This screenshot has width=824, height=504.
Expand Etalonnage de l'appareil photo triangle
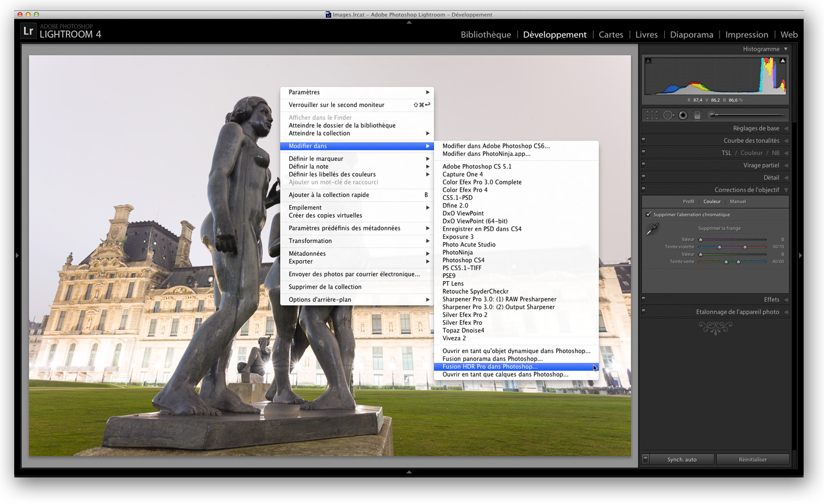point(786,312)
